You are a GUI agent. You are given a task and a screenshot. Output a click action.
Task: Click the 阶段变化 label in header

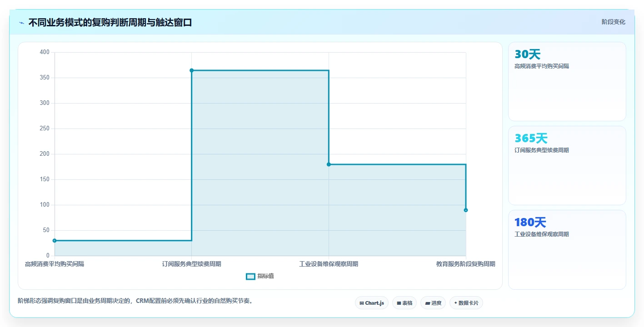click(613, 22)
